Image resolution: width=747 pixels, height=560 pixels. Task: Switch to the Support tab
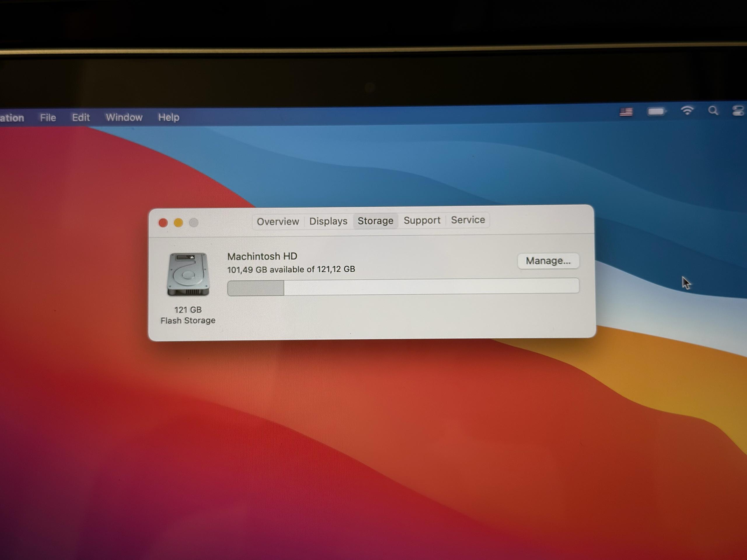pos(422,220)
